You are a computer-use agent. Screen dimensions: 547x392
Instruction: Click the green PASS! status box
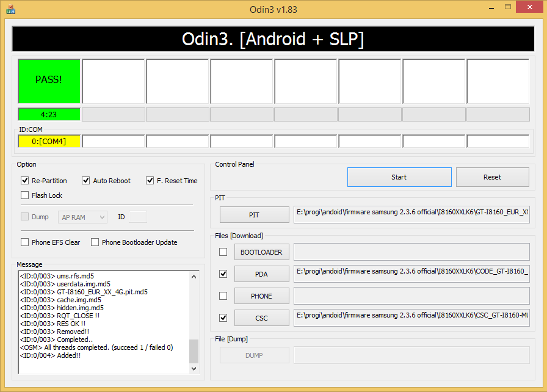tap(49, 81)
